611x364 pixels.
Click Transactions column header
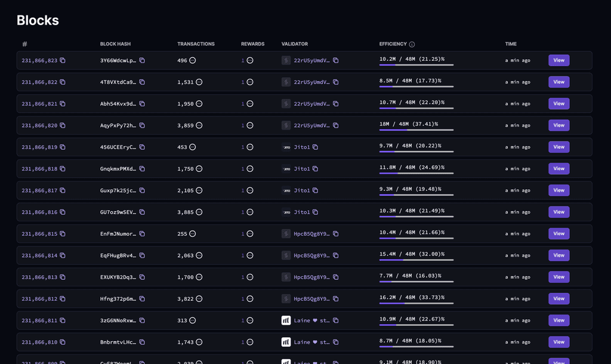[196, 44]
